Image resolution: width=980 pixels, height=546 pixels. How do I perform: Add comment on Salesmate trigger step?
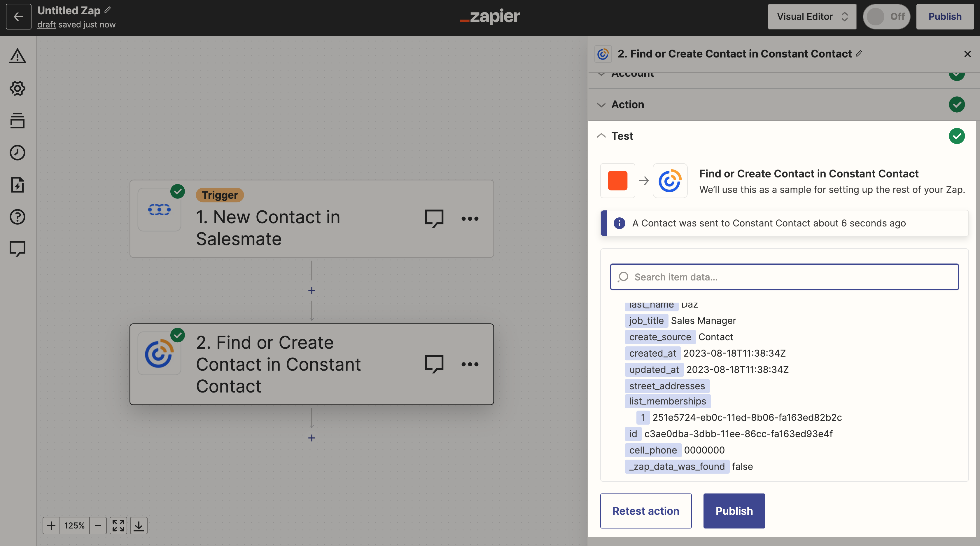click(x=434, y=219)
